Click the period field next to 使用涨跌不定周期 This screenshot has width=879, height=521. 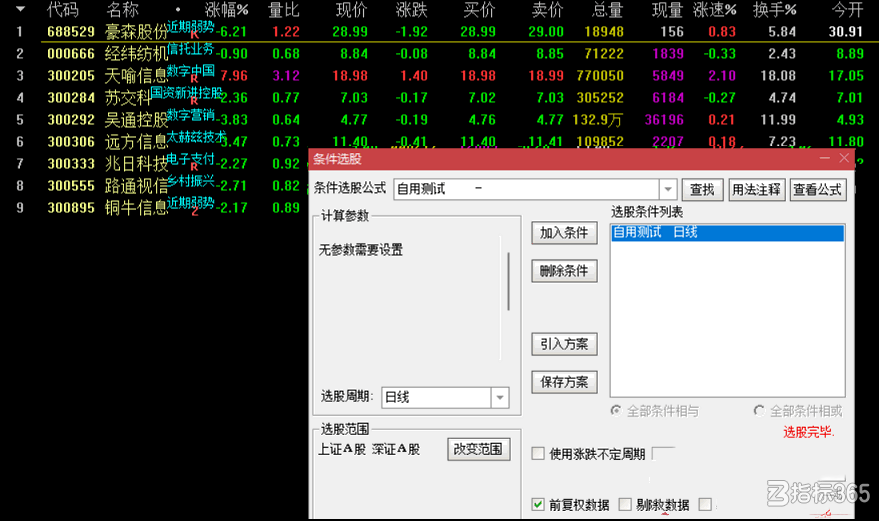(663, 453)
